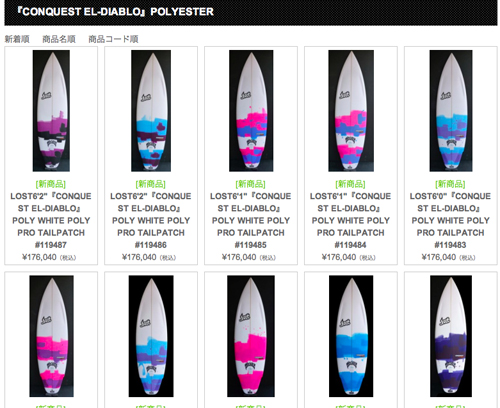Open LOST 6'2" product title link #119486

point(151,220)
